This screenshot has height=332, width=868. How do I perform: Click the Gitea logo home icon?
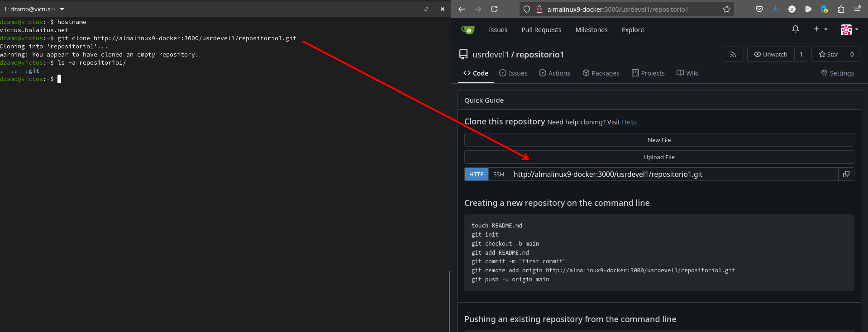coord(467,30)
